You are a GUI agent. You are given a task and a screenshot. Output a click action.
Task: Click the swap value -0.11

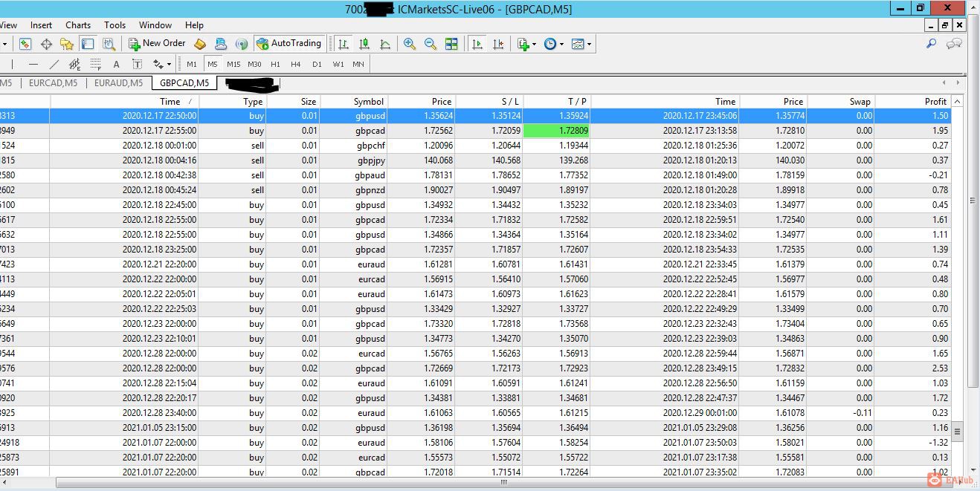click(863, 413)
